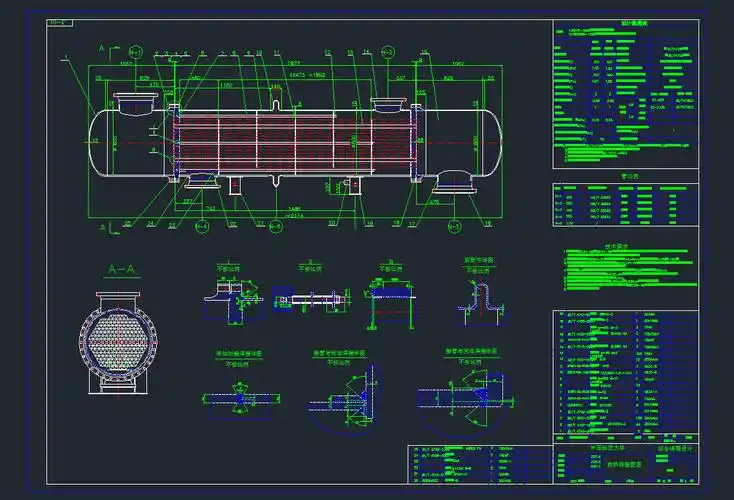The height and width of the screenshot is (500, 734).
Task: Click the drawing number tag in top-left corner
Action: point(62,21)
